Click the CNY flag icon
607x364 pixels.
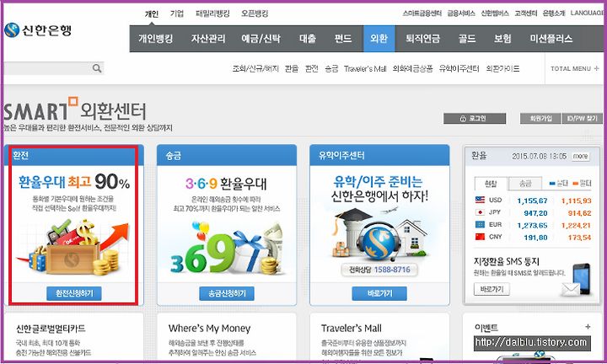click(x=480, y=237)
